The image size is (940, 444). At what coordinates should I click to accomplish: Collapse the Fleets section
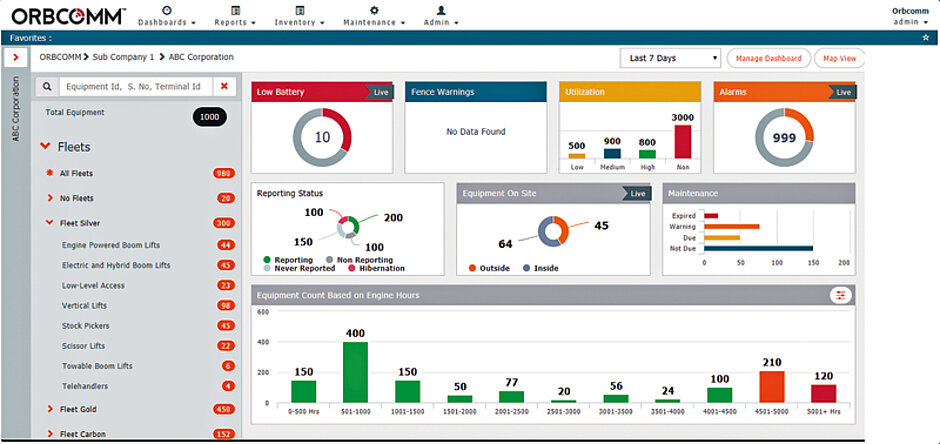coord(45,146)
